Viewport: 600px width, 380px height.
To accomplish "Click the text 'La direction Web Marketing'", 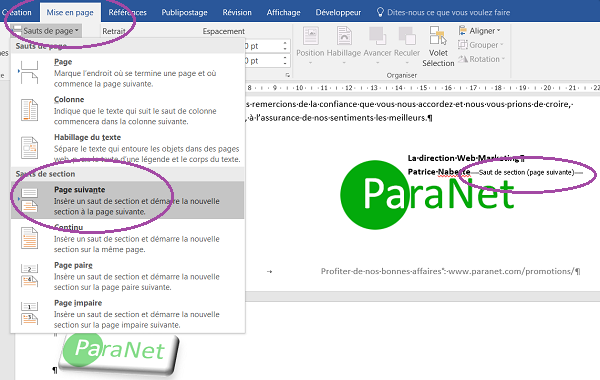I will tap(464, 158).
